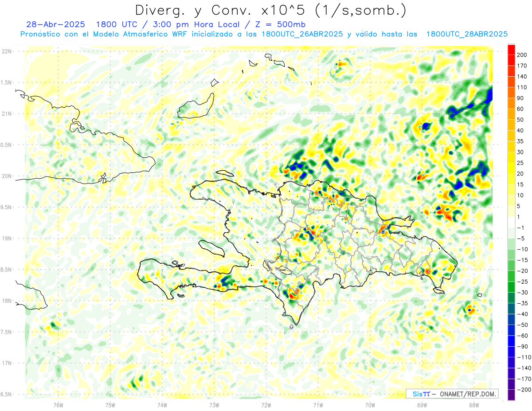Image resolution: width=532 pixels, height=411 pixels.
Task: Click the '73W' longitude label
Action: click(x=214, y=405)
